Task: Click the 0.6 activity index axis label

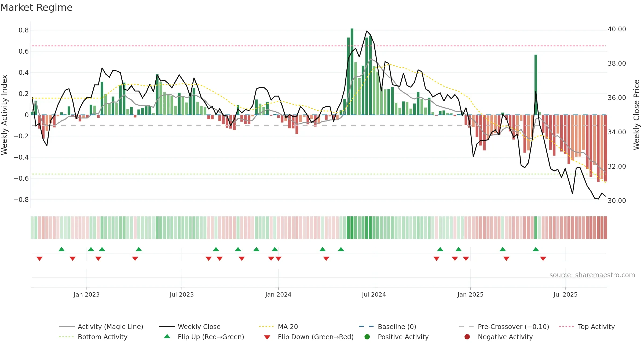Action: click(24, 51)
